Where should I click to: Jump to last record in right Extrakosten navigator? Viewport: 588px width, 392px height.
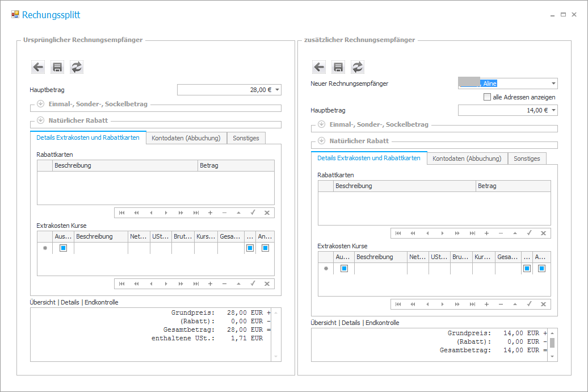coord(472,305)
